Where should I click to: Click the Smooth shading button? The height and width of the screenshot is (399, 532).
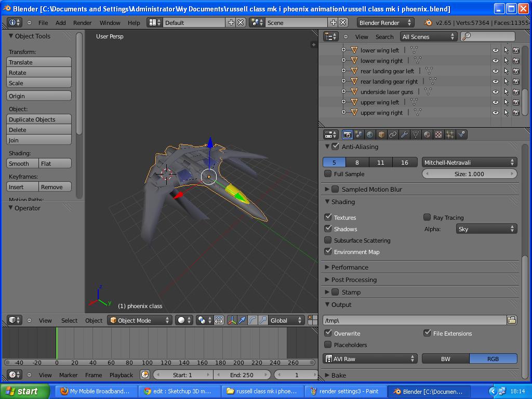21,163
